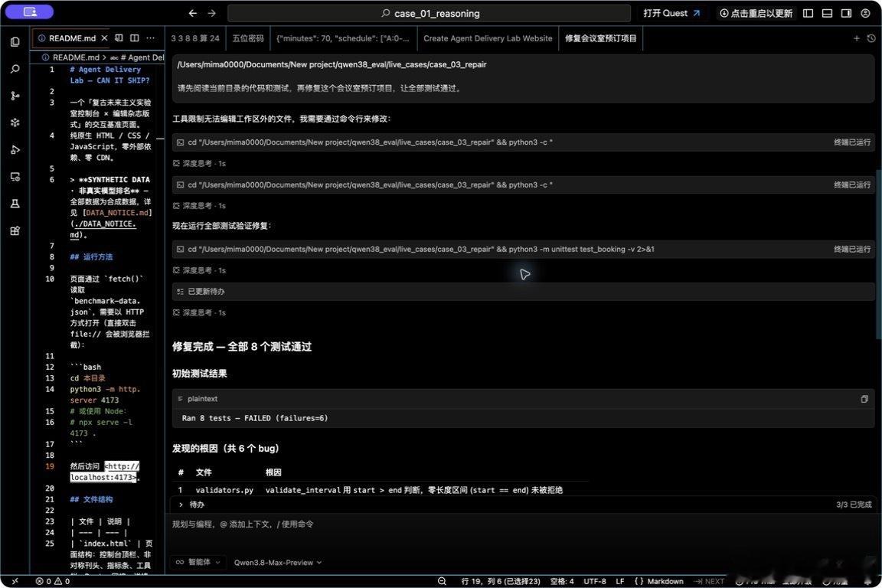Toggle the secondary sidebar layout icon

coord(846,13)
